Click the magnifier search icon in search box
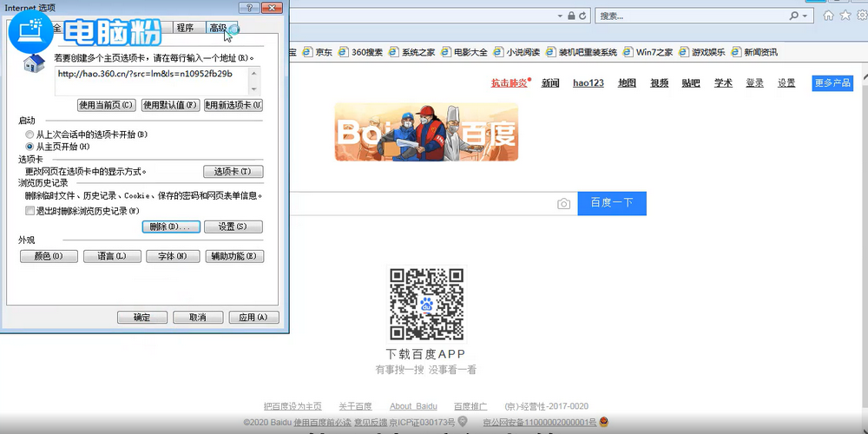Image resolution: width=868 pixels, height=434 pixels. tap(794, 16)
